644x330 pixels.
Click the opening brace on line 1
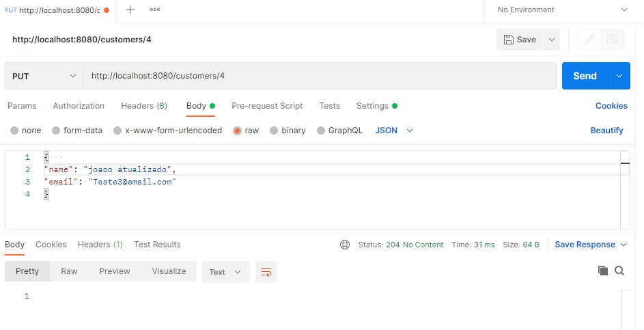pyautogui.click(x=46, y=157)
